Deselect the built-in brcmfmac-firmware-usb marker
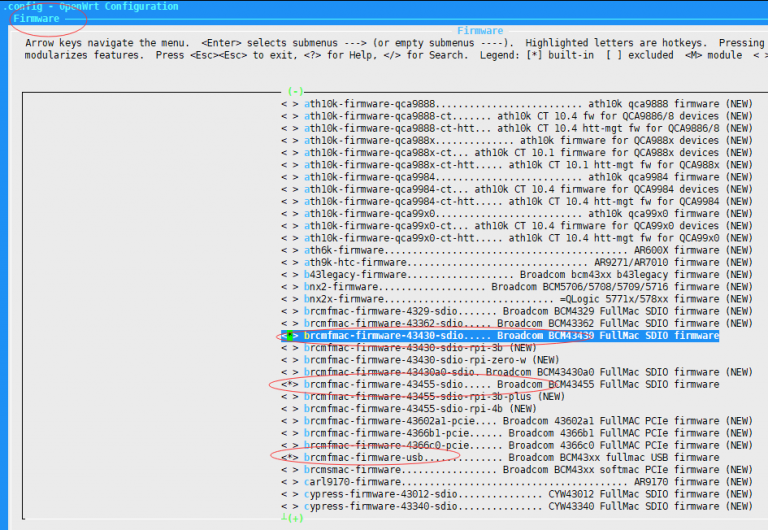 point(289,457)
